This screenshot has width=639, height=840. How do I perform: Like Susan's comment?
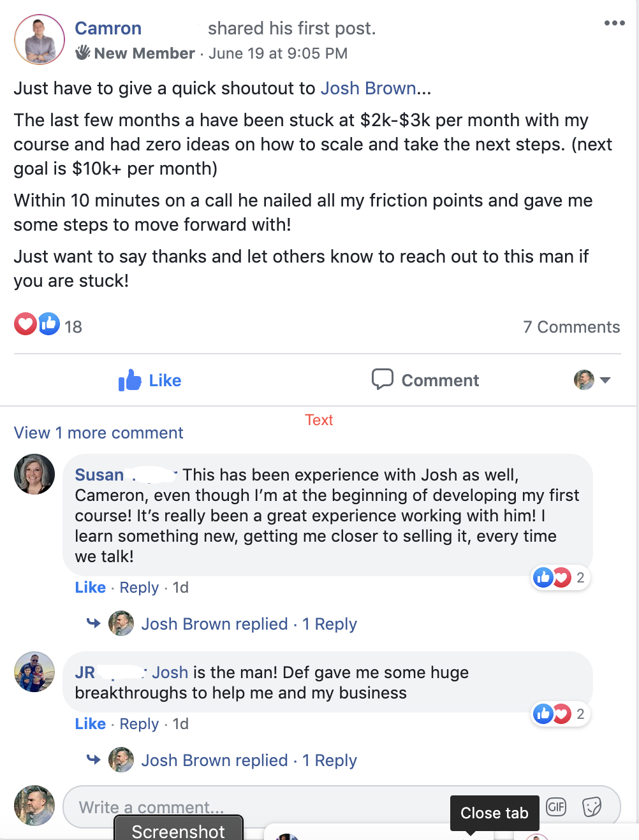(90, 588)
